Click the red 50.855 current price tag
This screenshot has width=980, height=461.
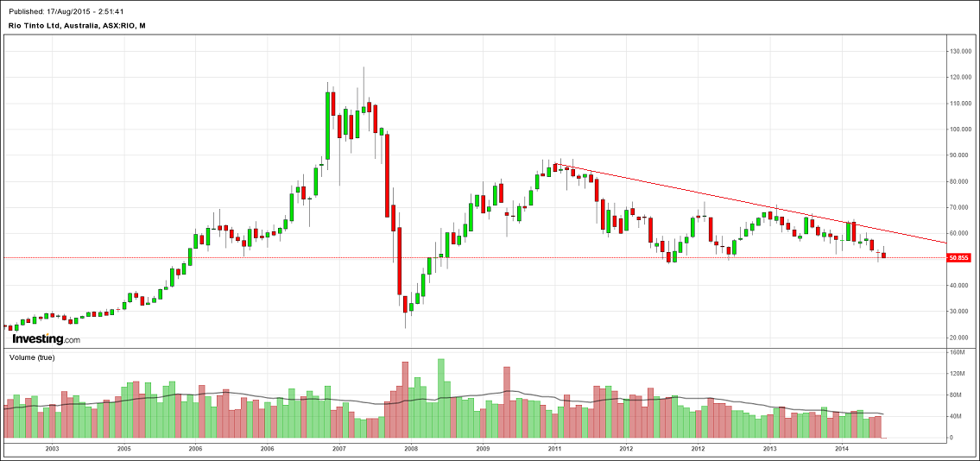(x=959, y=257)
